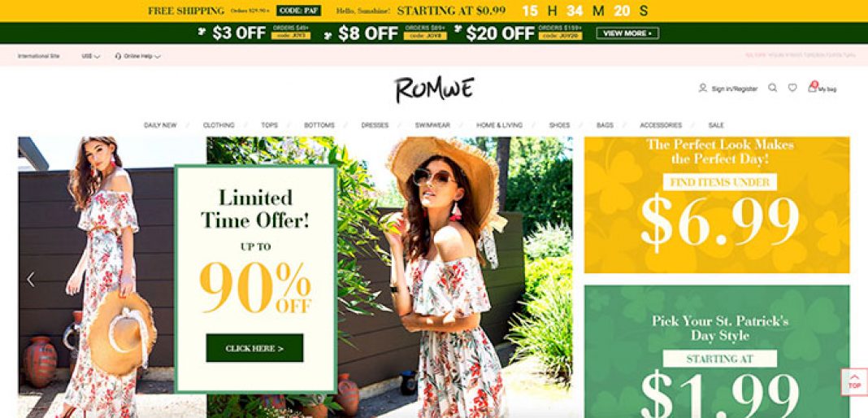The width and height of the screenshot is (868, 418).
Task: Expand the USD currency dropdown
Action: tap(91, 56)
